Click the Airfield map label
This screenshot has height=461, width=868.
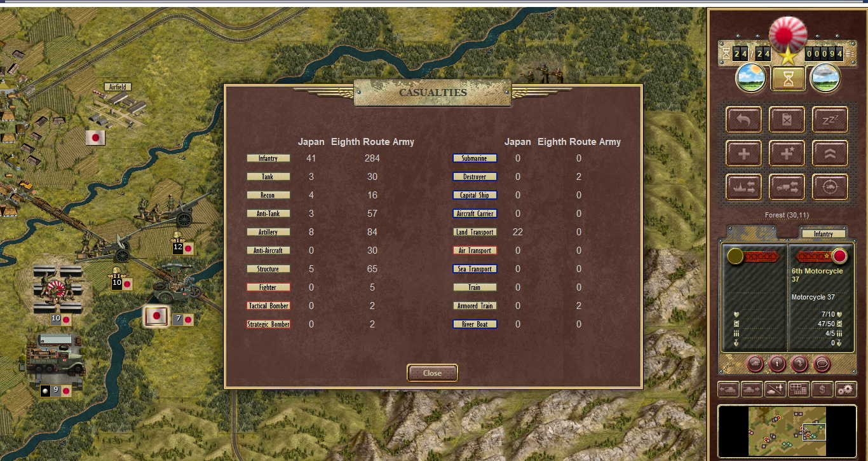(118, 86)
